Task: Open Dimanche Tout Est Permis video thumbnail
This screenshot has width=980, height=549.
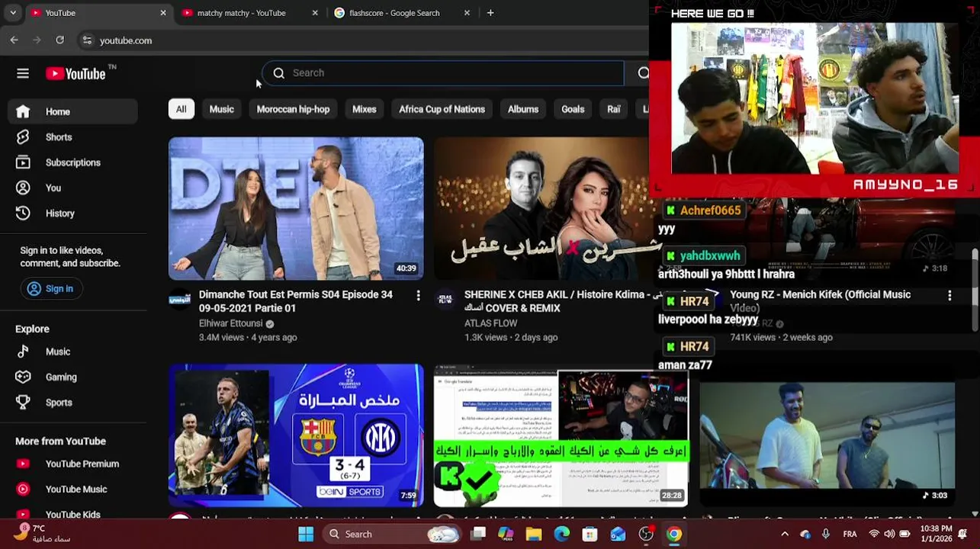Action: (x=296, y=208)
